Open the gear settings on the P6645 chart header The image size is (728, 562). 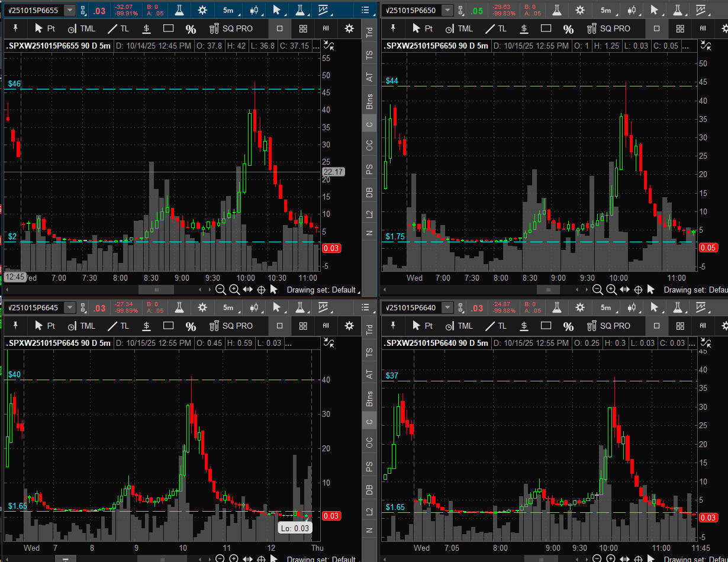202,307
